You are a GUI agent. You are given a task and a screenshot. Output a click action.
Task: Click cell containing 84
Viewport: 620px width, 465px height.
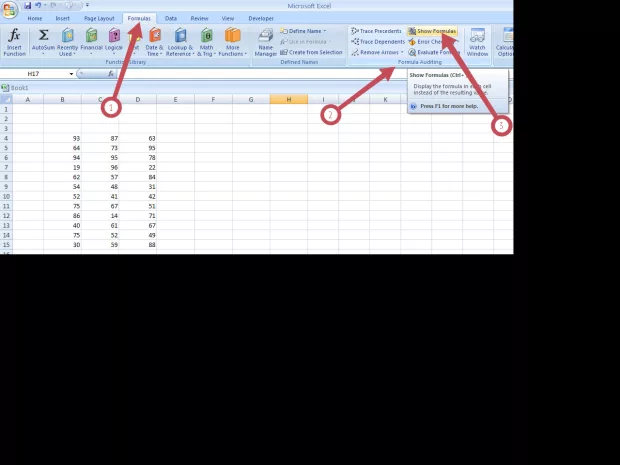[138, 177]
